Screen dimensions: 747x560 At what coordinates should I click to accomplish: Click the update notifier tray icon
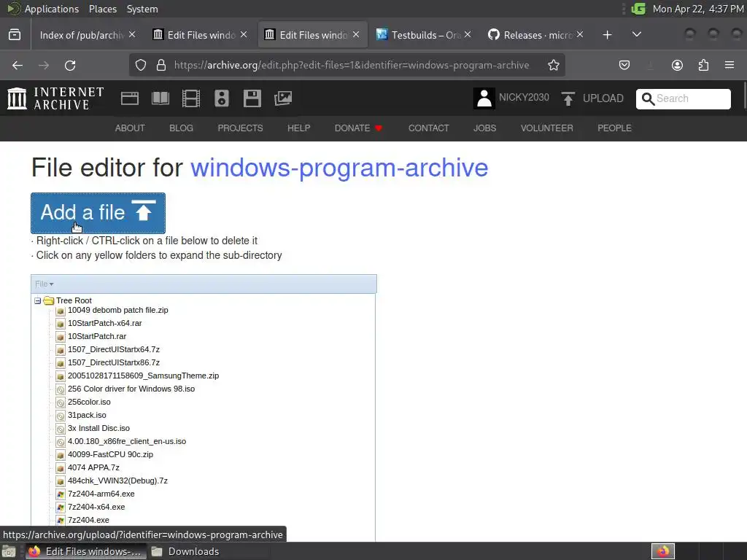[x=638, y=9]
